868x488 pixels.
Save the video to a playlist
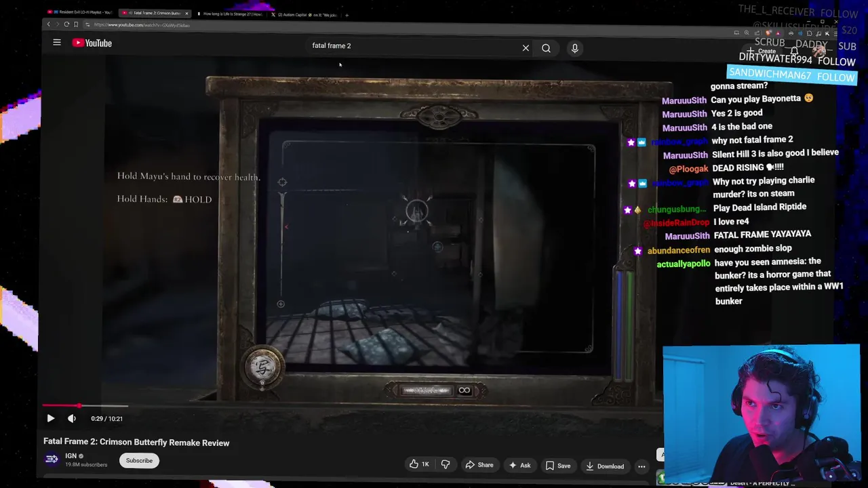[558, 466]
